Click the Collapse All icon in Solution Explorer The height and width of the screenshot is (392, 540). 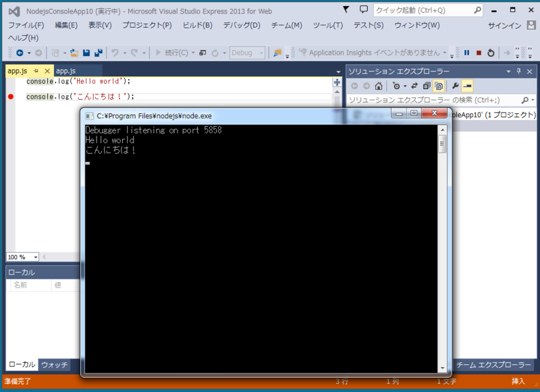tap(427, 86)
